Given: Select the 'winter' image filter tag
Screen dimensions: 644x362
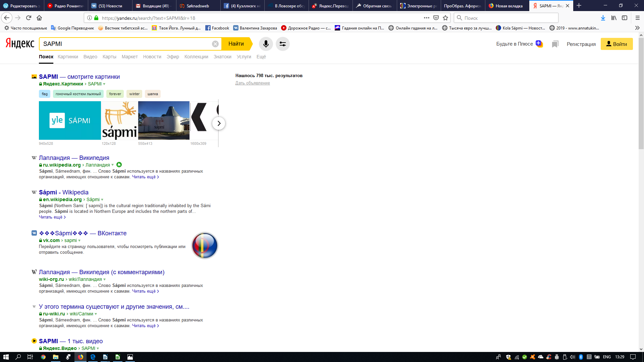Looking at the screenshot, I should click(x=134, y=94).
